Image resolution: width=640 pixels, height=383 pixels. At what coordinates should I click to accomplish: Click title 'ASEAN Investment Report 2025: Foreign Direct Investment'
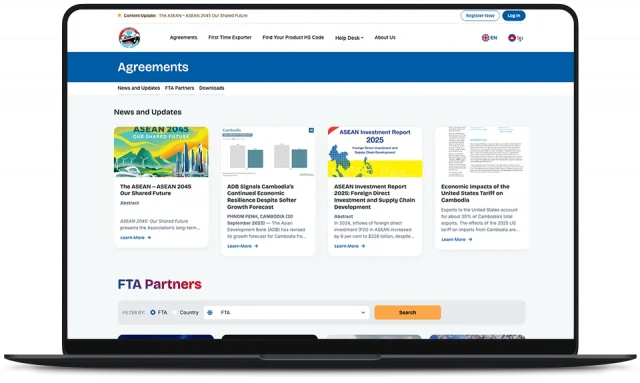point(374,197)
